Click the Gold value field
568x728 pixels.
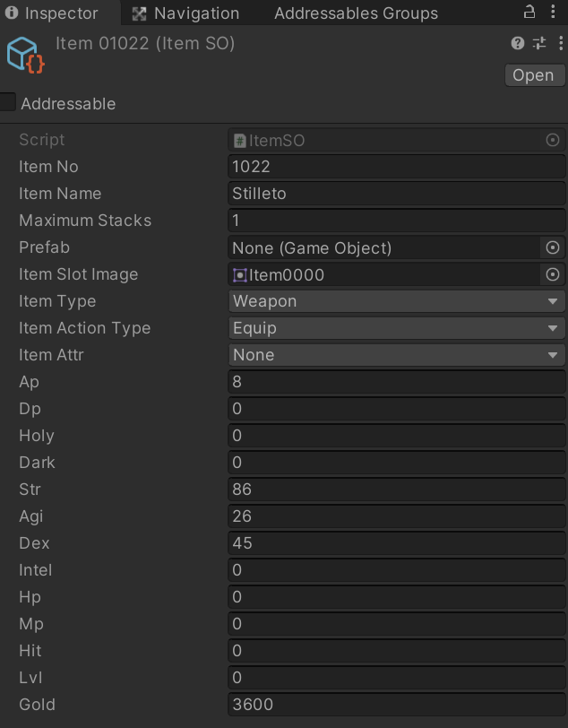(x=397, y=705)
